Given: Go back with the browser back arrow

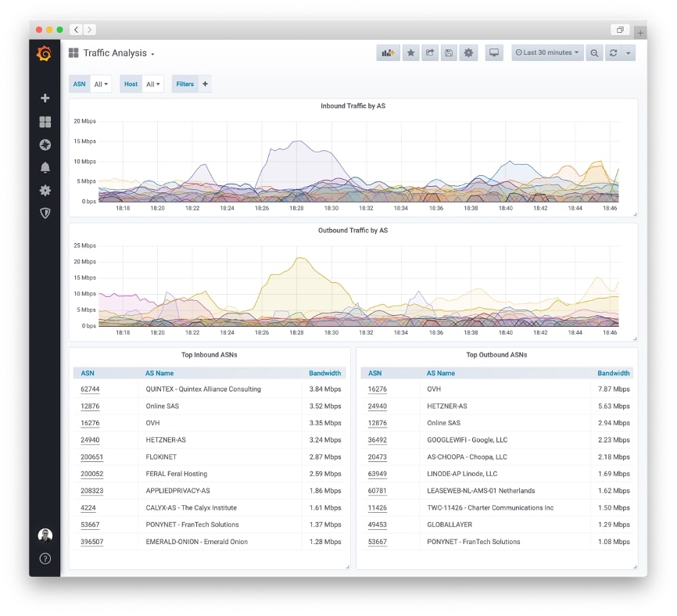Looking at the screenshot, I should click(76, 30).
